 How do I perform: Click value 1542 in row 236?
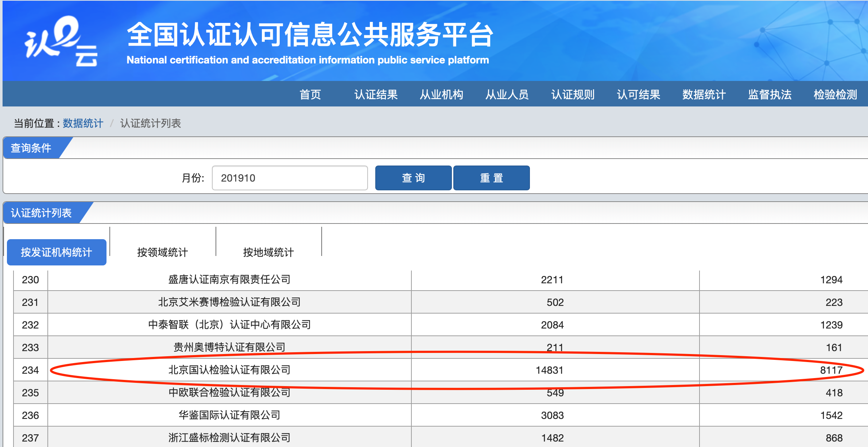831,416
